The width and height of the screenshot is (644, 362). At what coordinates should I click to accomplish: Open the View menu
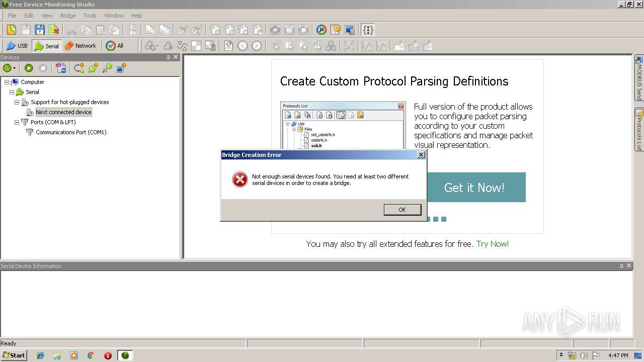tap(47, 16)
